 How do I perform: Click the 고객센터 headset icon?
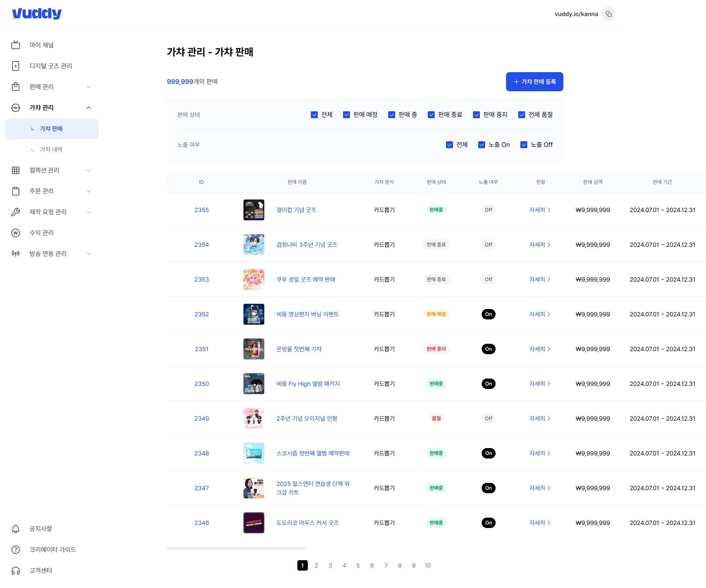tap(16, 570)
